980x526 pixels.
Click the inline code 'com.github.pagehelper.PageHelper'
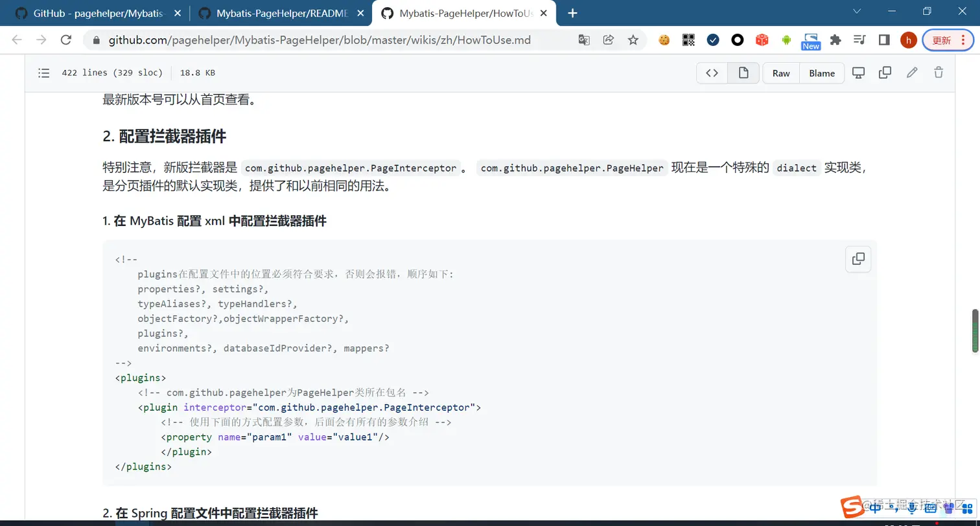[572, 168]
